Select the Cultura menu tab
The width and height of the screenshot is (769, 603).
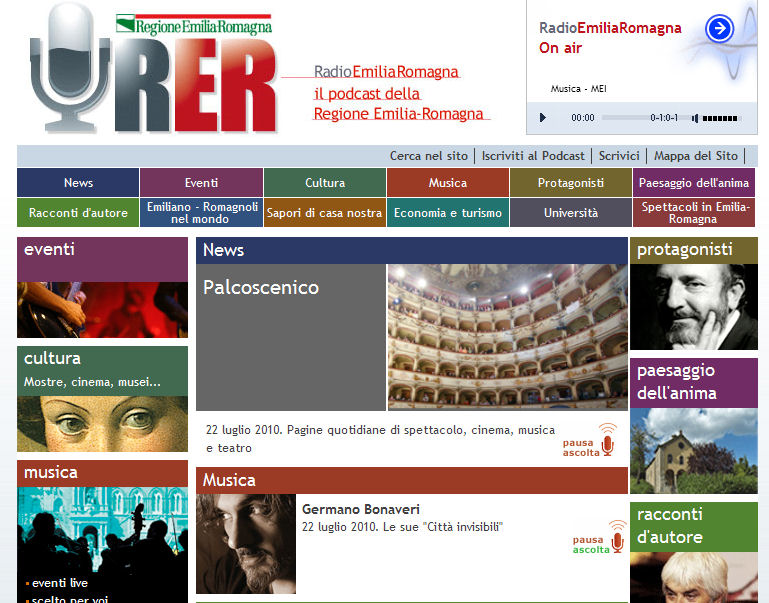click(325, 182)
